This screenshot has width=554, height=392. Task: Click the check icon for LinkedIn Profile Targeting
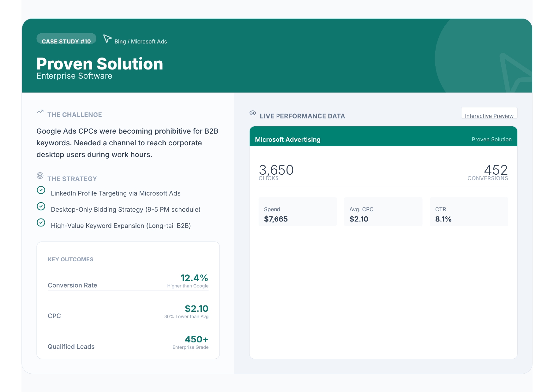click(41, 190)
